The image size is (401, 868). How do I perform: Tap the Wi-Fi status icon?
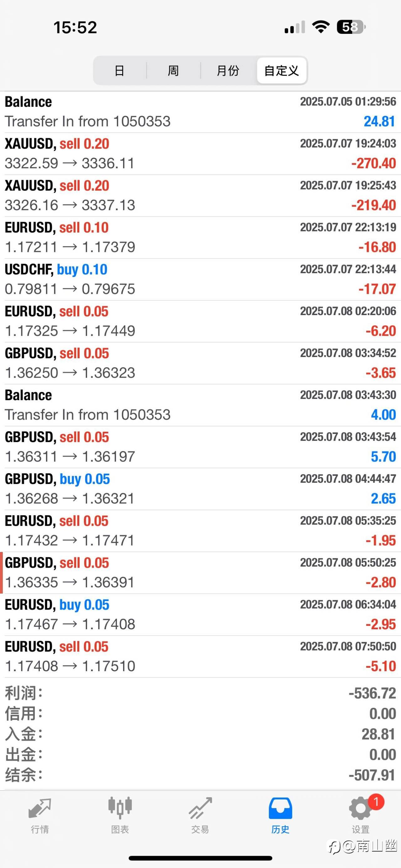(321, 27)
